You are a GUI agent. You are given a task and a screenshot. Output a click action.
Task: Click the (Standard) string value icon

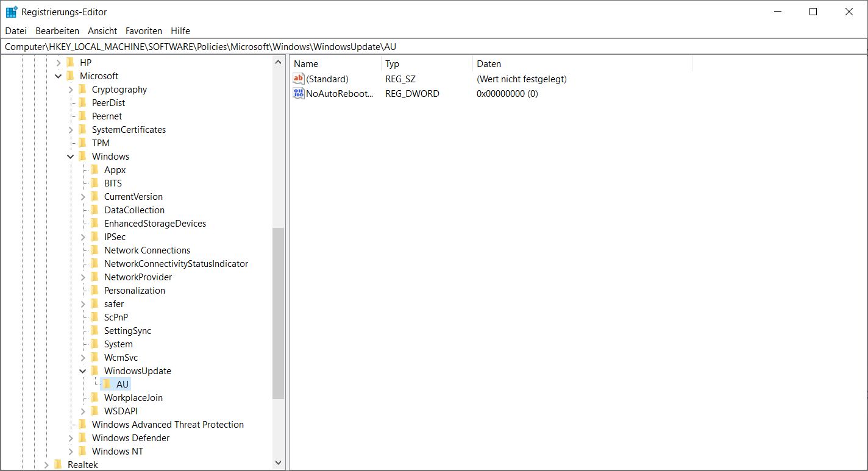(x=299, y=79)
